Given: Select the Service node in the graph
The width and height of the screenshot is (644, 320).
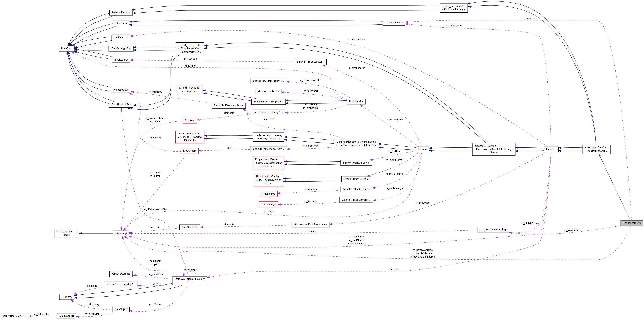Looking at the screenshot, I should point(422,149).
